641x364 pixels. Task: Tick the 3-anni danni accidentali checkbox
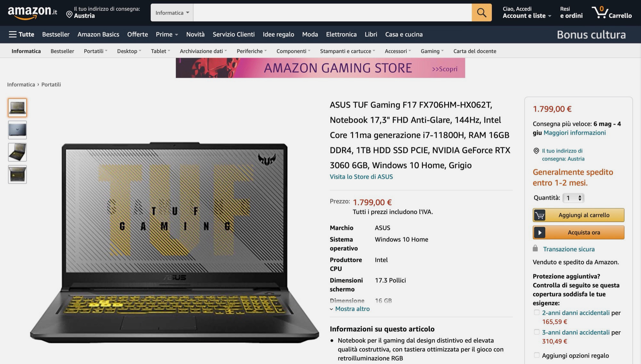537,332
